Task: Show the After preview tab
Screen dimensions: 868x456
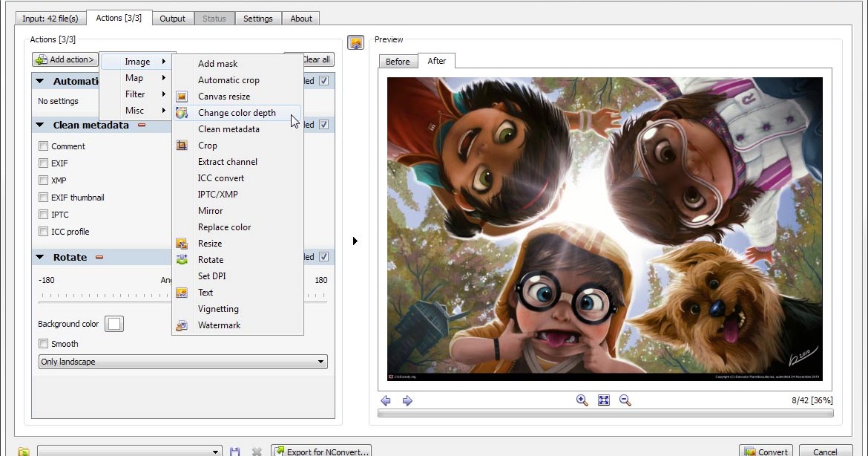Action: pos(436,61)
